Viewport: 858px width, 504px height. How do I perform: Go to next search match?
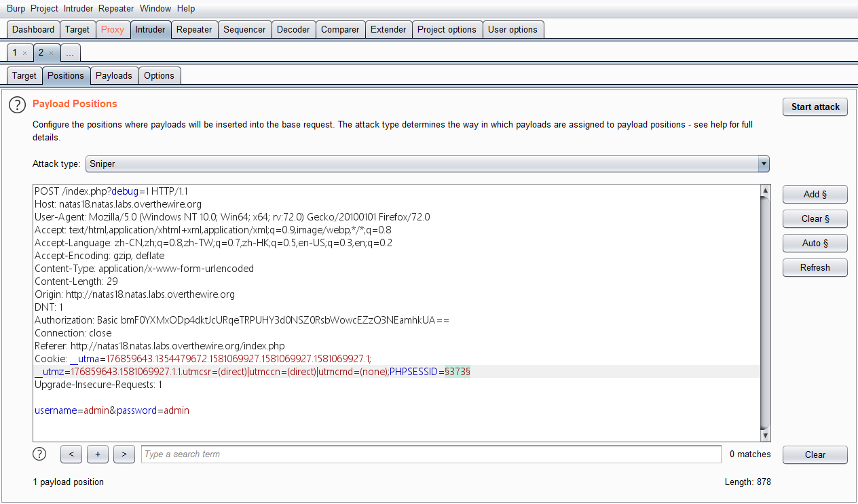pos(124,454)
